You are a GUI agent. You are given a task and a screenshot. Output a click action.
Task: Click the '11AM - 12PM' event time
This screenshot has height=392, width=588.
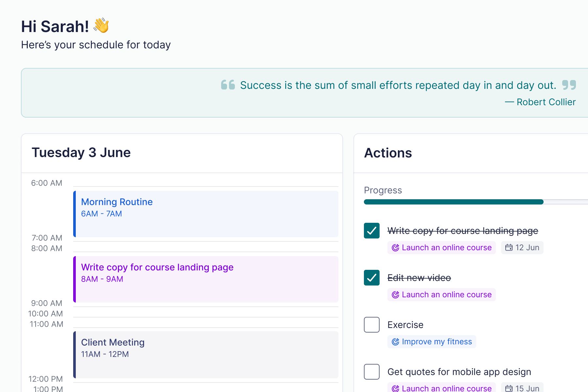click(105, 354)
